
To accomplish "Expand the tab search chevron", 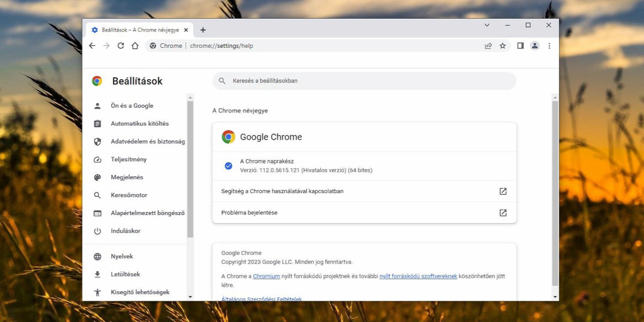I will pyautogui.click(x=487, y=25).
